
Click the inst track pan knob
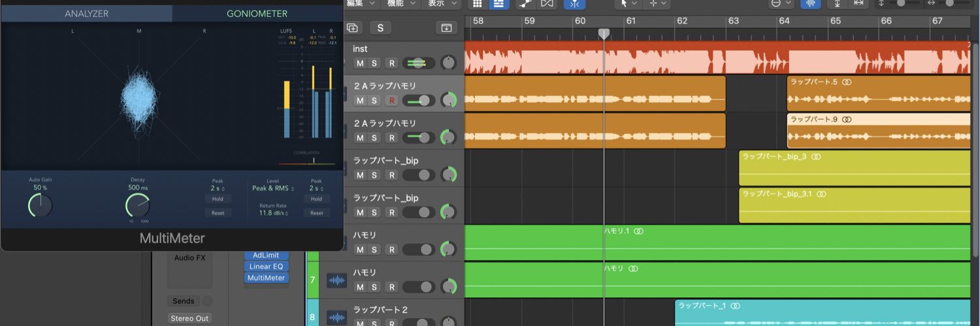point(449,63)
